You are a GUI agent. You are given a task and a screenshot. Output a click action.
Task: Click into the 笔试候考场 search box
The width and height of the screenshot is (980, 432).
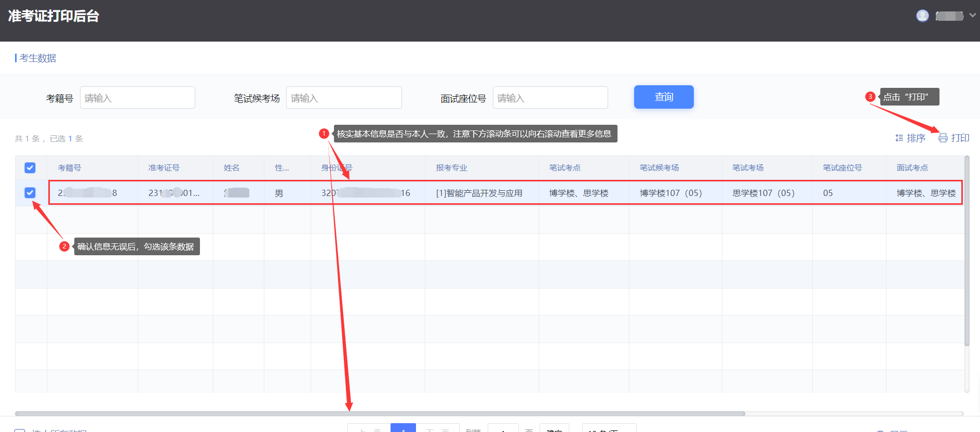tap(343, 98)
